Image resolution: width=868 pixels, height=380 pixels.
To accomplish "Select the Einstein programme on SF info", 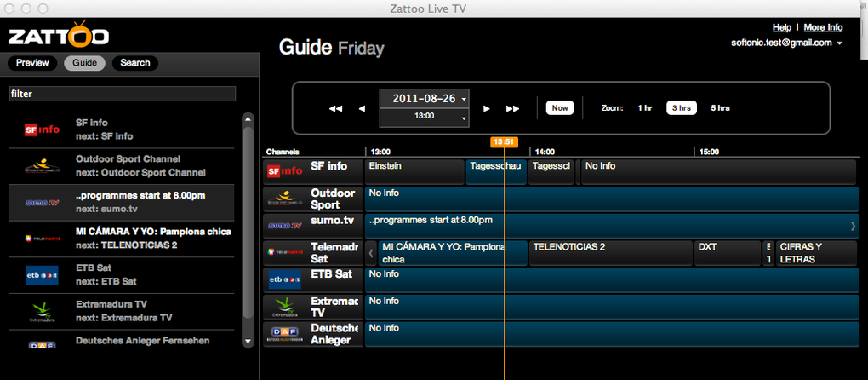I will 414,172.
